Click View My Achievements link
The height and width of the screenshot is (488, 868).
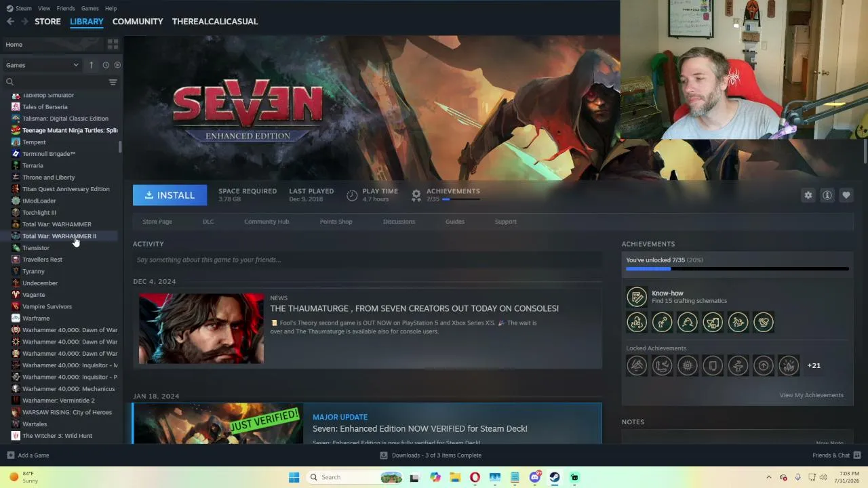click(811, 395)
